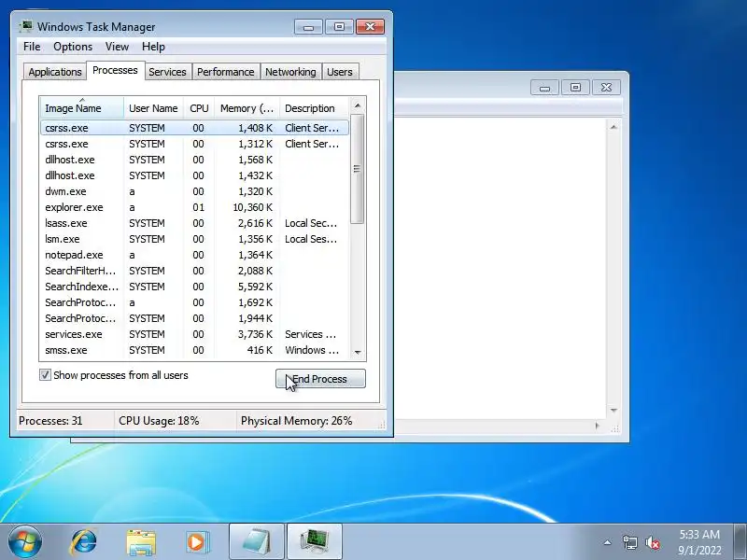
Task: Select the services.exe process
Action: pos(194,334)
